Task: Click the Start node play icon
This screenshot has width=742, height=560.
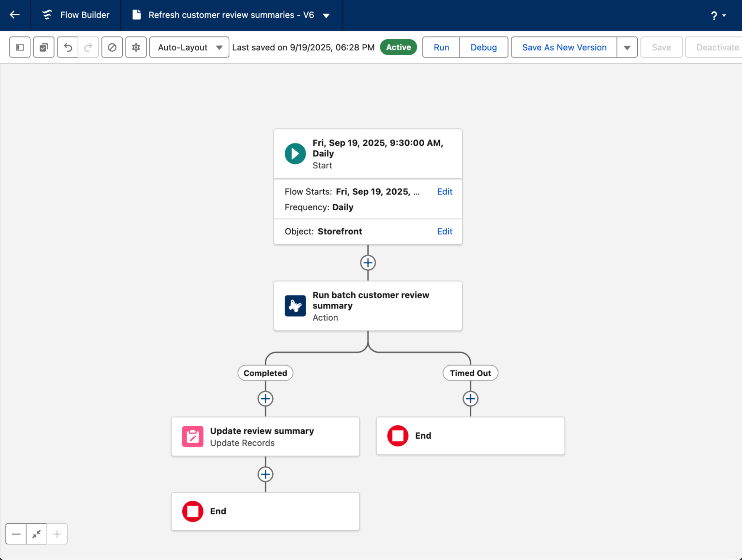Action: pos(295,153)
